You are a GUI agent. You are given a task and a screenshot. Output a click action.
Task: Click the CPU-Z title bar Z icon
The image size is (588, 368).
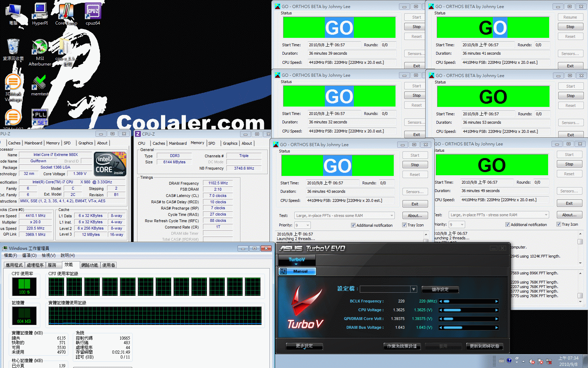tap(138, 134)
